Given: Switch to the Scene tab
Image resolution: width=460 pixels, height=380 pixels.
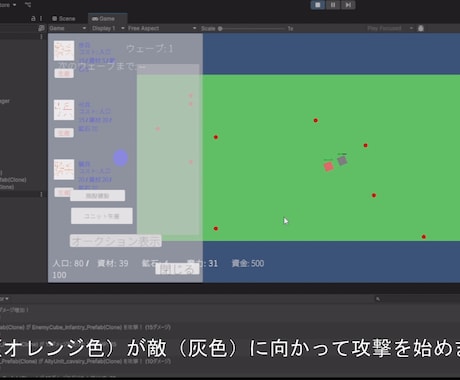Looking at the screenshot, I should pyautogui.click(x=64, y=19).
